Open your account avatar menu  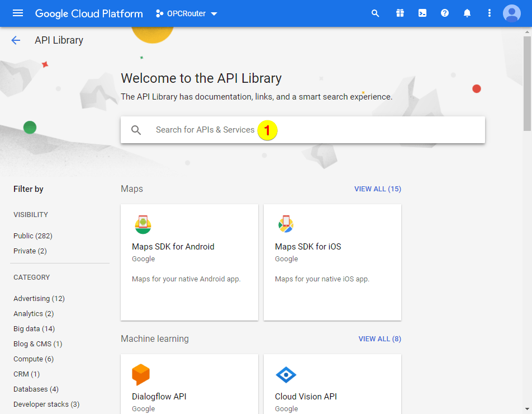click(x=511, y=13)
